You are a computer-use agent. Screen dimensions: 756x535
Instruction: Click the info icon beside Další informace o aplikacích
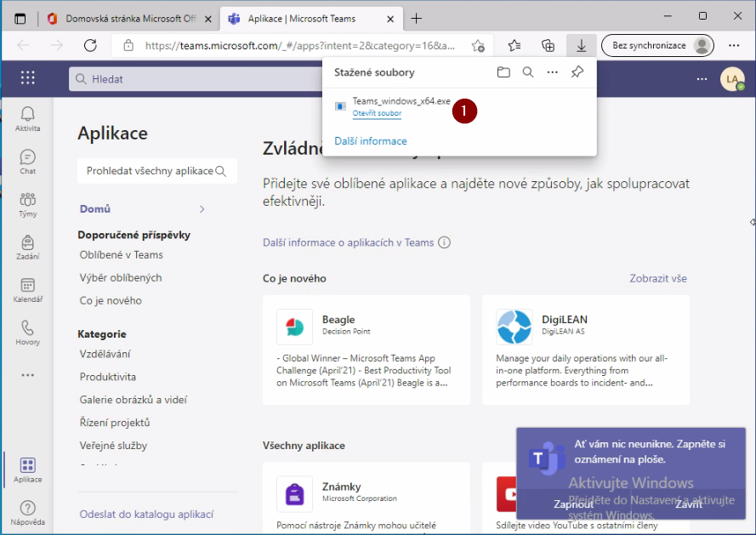click(x=444, y=242)
